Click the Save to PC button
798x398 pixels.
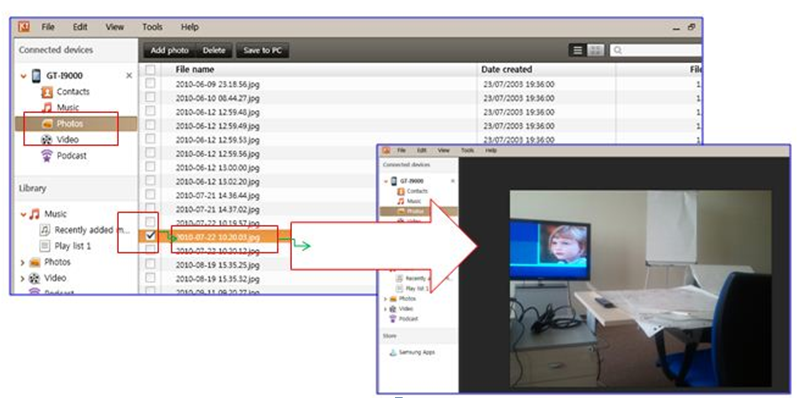tap(263, 51)
